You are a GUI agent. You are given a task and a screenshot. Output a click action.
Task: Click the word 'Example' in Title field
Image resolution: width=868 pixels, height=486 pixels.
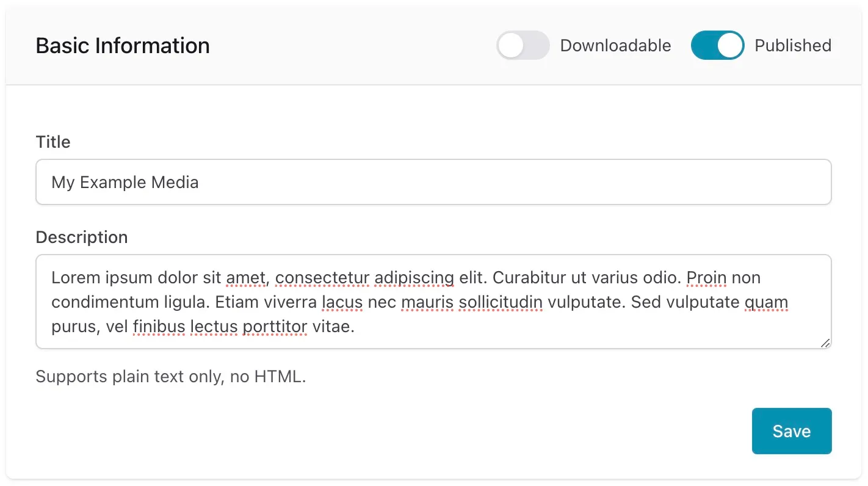coord(114,182)
